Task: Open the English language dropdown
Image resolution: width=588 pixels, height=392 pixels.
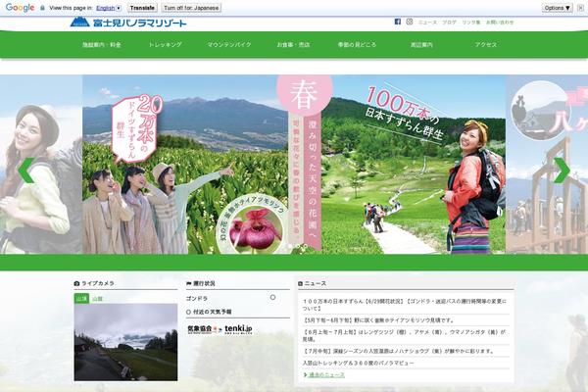Action: pos(109,8)
